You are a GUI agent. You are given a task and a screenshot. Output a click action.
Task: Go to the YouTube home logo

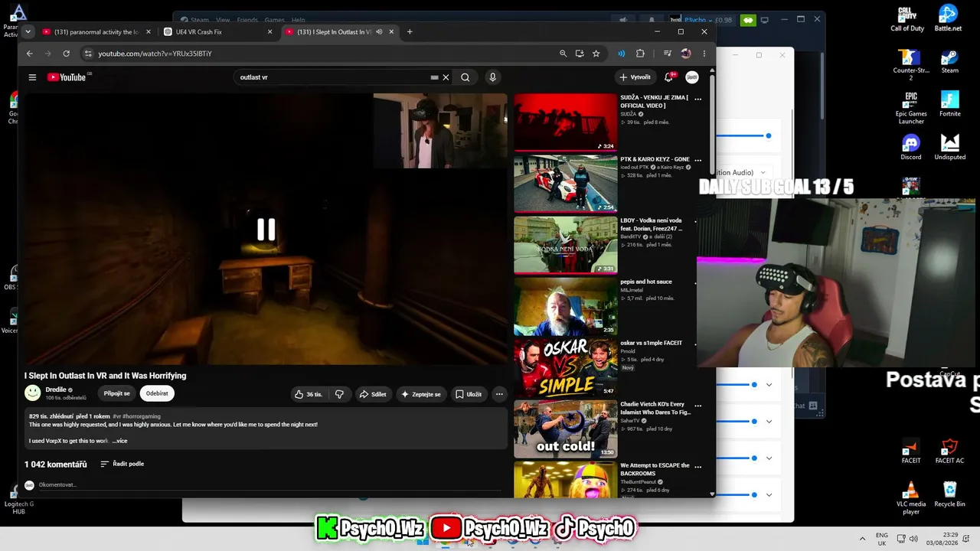pyautogui.click(x=67, y=77)
